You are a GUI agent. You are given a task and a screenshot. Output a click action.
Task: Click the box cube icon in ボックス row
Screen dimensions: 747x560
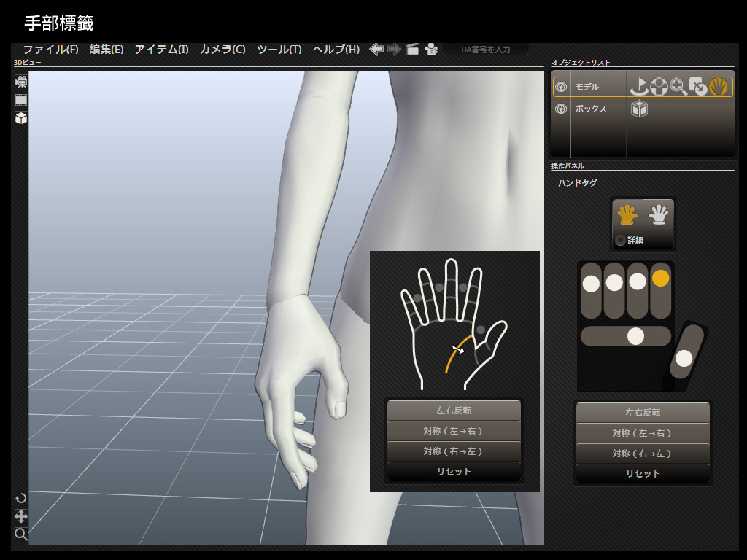(639, 109)
